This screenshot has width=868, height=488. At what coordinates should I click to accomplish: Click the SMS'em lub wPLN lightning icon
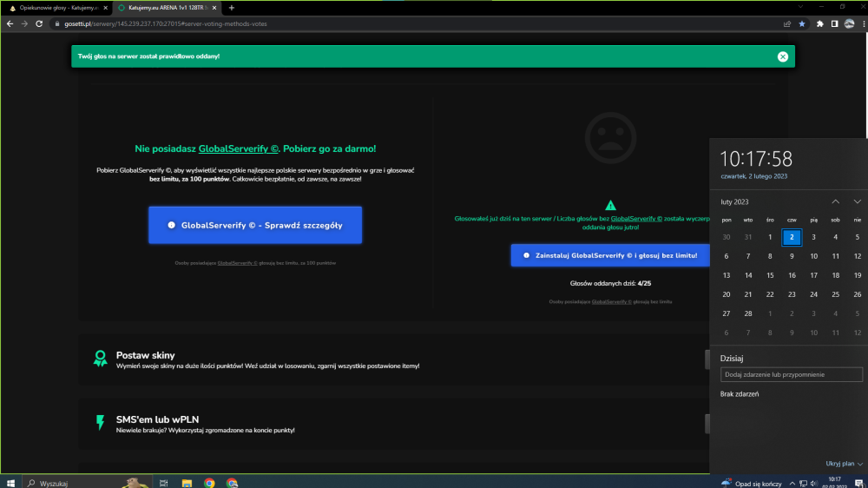(100, 423)
